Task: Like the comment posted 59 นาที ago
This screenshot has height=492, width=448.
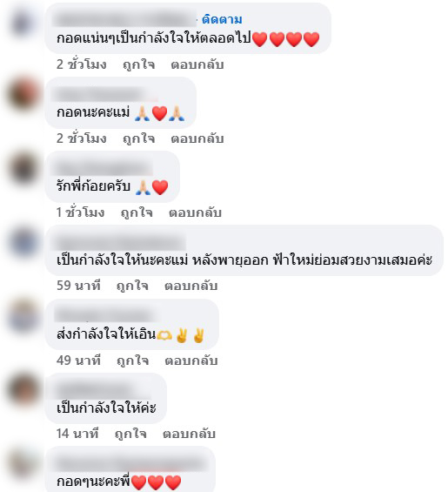Action: coord(132,286)
